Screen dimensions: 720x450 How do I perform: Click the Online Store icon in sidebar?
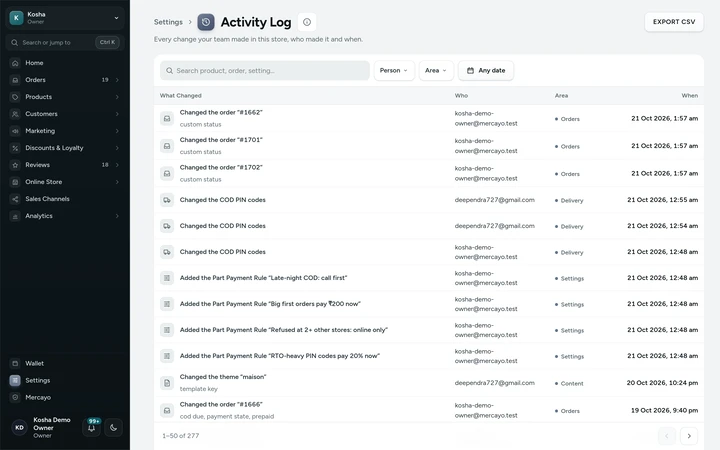[15, 182]
